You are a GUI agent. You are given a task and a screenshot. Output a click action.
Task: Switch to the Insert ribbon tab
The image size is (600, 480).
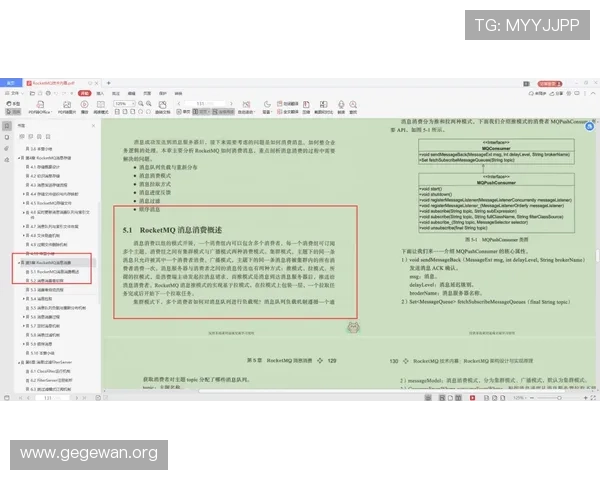(x=100, y=93)
